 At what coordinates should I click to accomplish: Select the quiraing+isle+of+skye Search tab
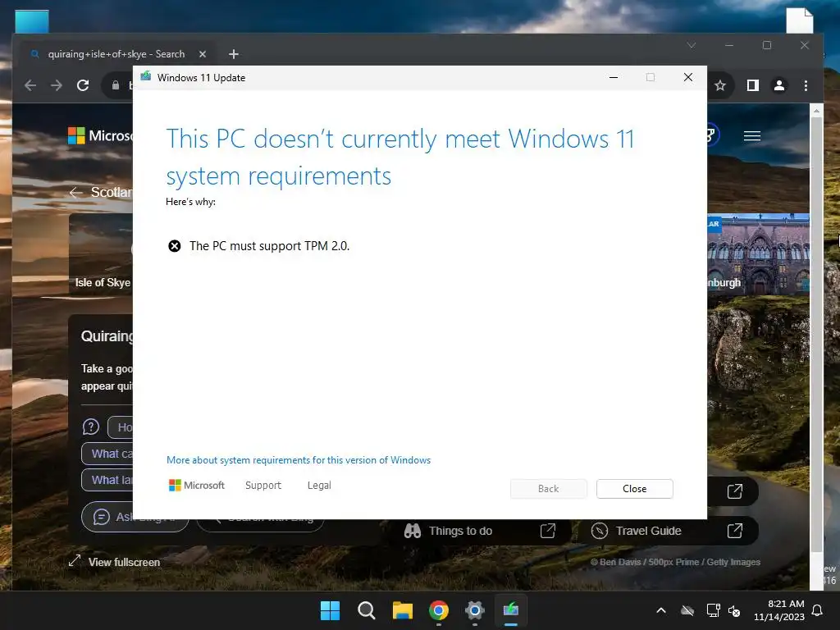pyautogui.click(x=116, y=54)
